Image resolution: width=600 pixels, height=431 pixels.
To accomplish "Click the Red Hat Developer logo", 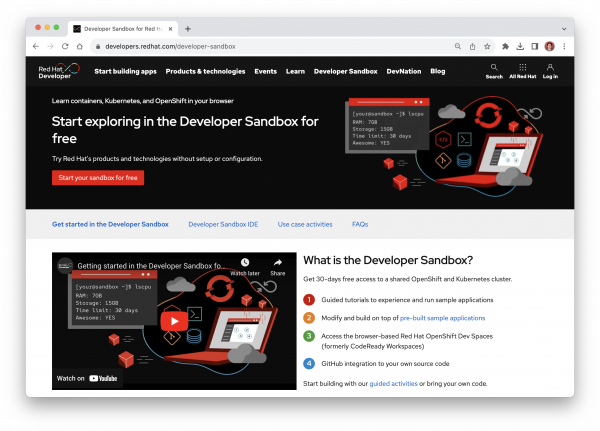I will pyautogui.click(x=58, y=72).
